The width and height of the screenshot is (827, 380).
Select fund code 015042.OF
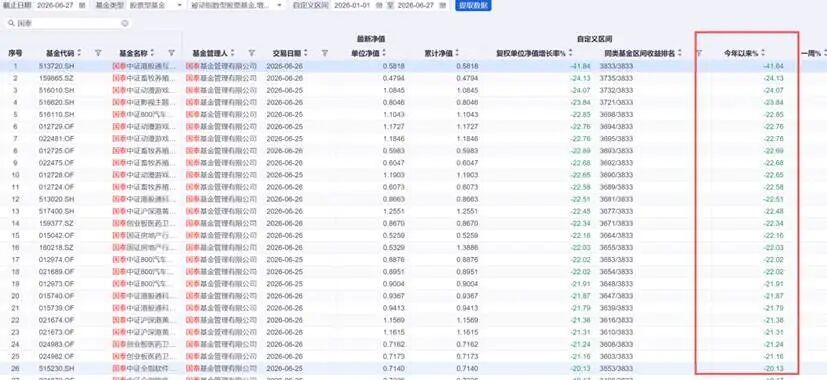click(56, 235)
